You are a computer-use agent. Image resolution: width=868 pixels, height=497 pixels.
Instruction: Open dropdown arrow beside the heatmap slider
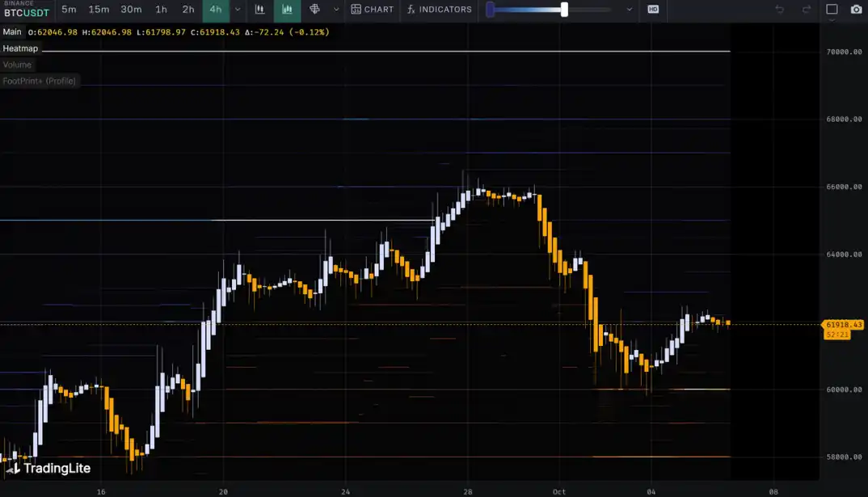coord(630,10)
